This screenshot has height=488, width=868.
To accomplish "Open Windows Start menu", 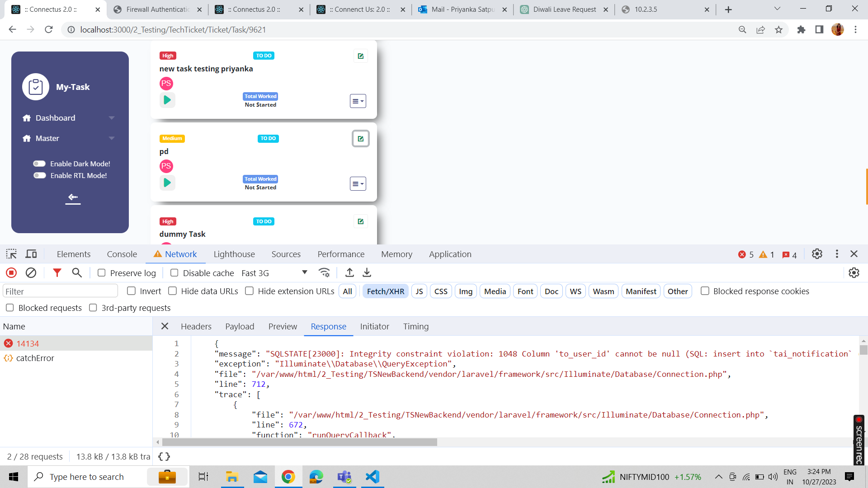I will point(14,477).
